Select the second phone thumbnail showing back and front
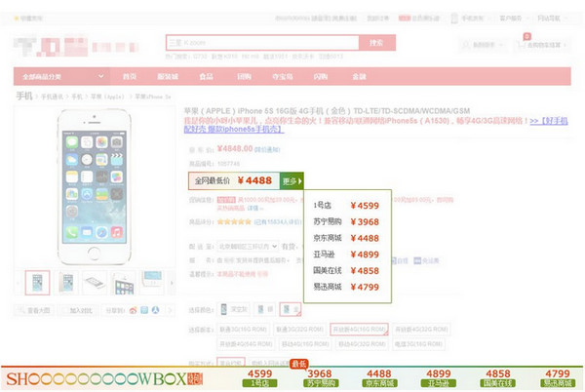 pos(66,283)
